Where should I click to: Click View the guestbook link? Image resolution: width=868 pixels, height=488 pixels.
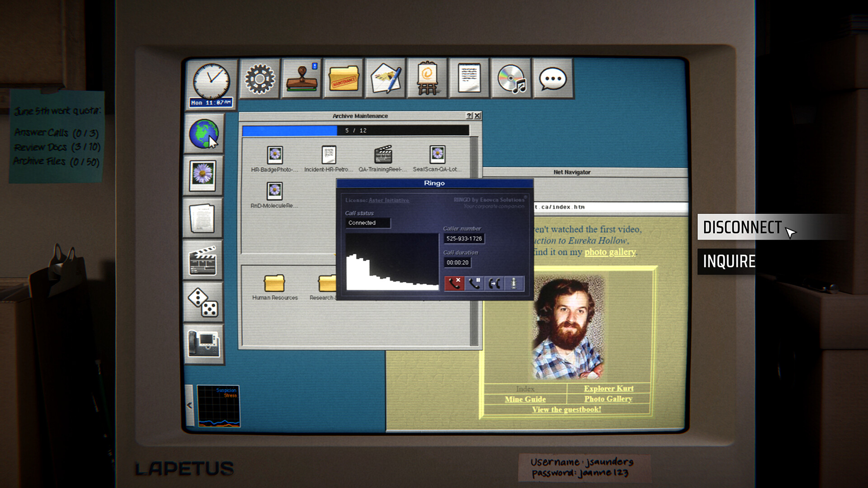(x=566, y=409)
